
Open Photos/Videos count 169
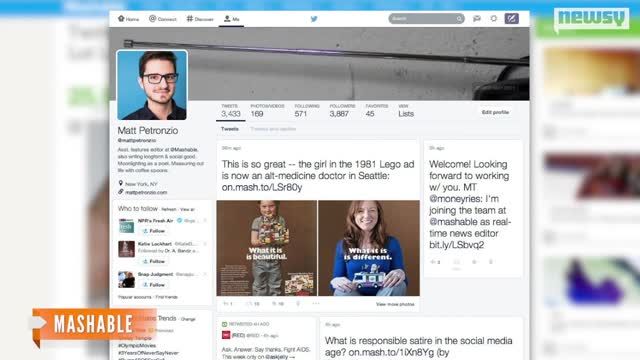coord(267,111)
